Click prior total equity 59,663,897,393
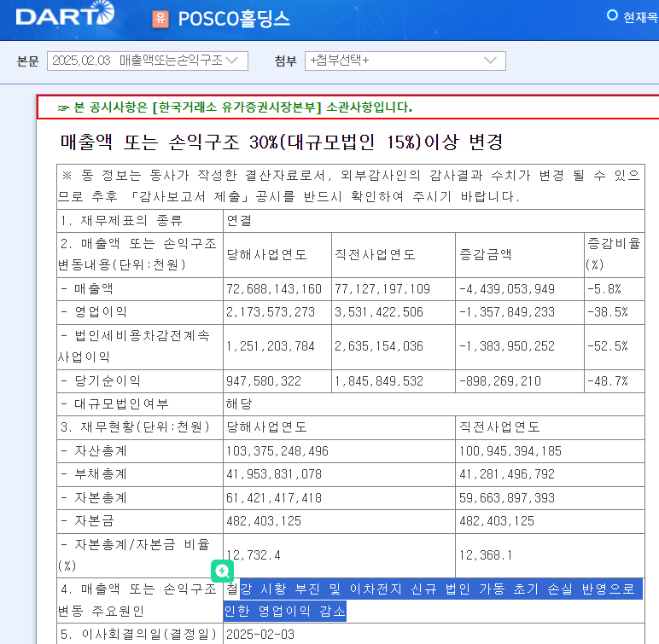The height and width of the screenshot is (644, 659). 507,498
